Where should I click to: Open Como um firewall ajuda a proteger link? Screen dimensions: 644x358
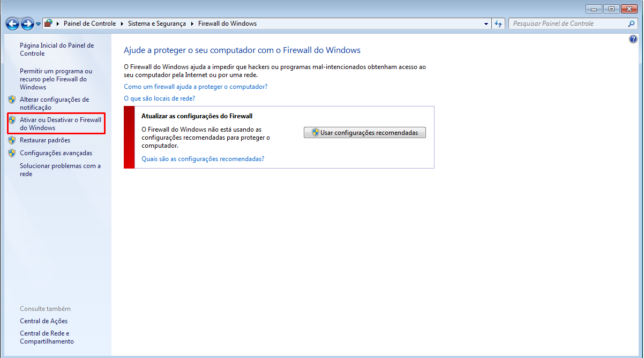196,86
